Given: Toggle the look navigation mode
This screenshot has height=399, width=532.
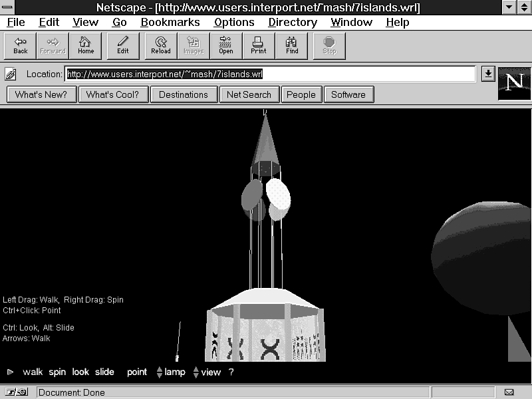Looking at the screenshot, I should pos(80,372).
